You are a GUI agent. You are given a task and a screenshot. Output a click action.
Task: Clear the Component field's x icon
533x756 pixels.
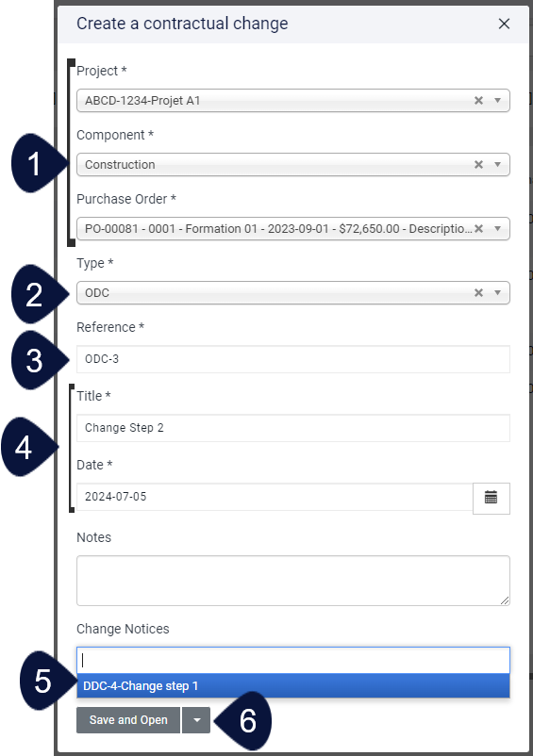point(478,164)
